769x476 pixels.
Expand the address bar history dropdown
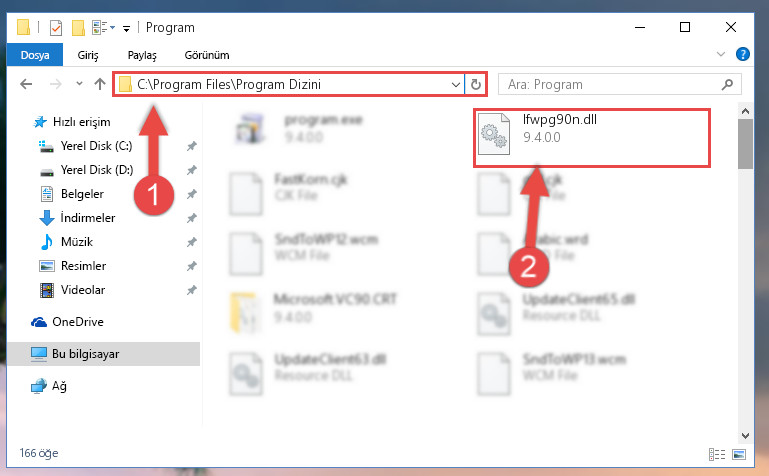pyautogui.click(x=456, y=84)
